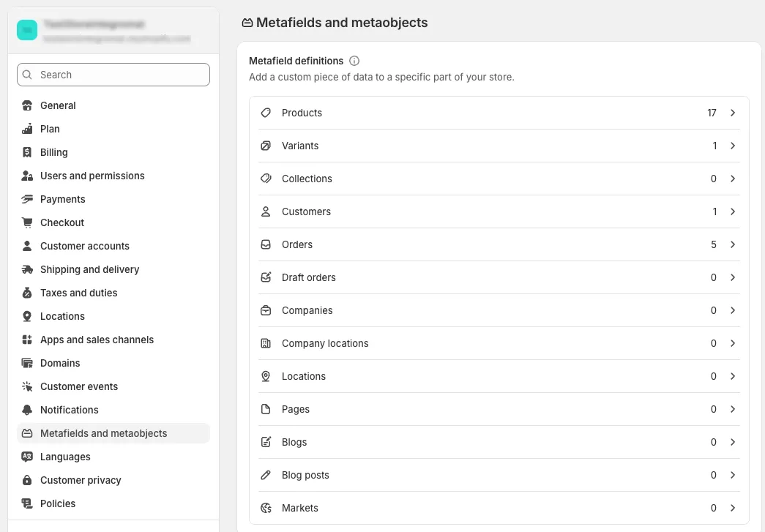
Task: Click the Markets globe icon
Action: pos(266,508)
